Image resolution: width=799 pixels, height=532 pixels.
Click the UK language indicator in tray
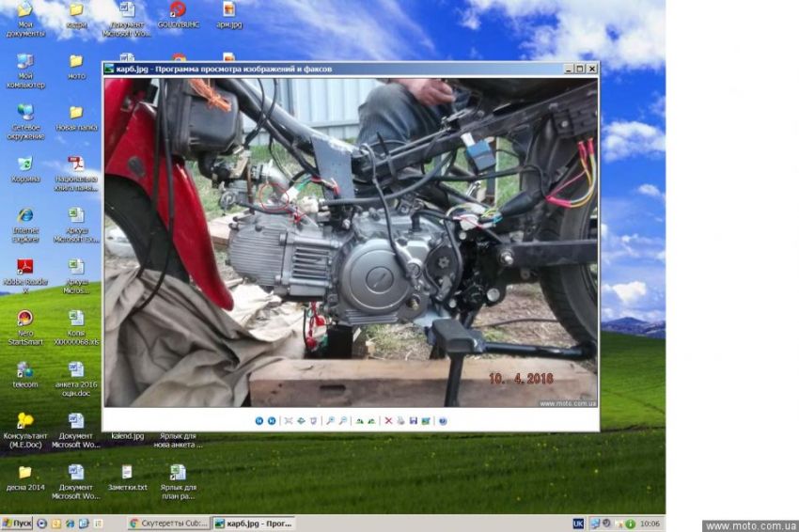[x=578, y=524]
